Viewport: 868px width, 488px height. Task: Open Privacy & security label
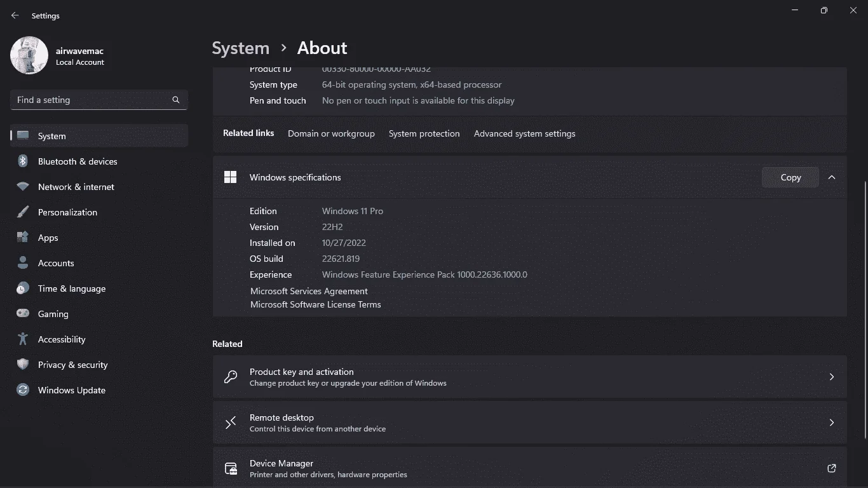pyautogui.click(x=72, y=365)
